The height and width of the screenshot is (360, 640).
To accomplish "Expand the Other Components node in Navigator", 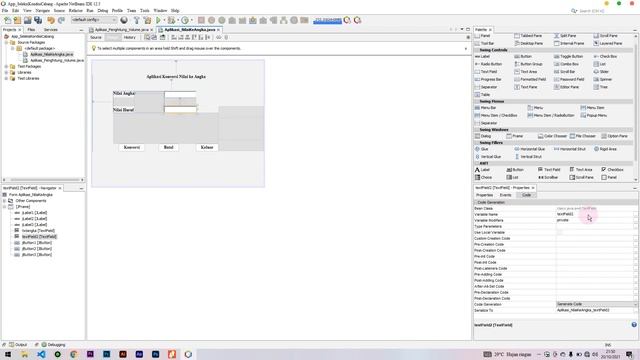I will pos(4,201).
